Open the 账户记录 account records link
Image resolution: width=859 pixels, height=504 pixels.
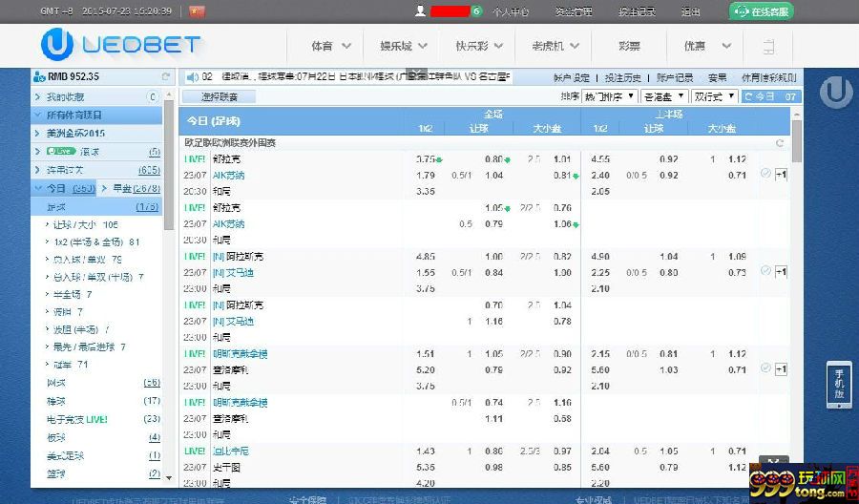pyautogui.click(x=675, y=77)
